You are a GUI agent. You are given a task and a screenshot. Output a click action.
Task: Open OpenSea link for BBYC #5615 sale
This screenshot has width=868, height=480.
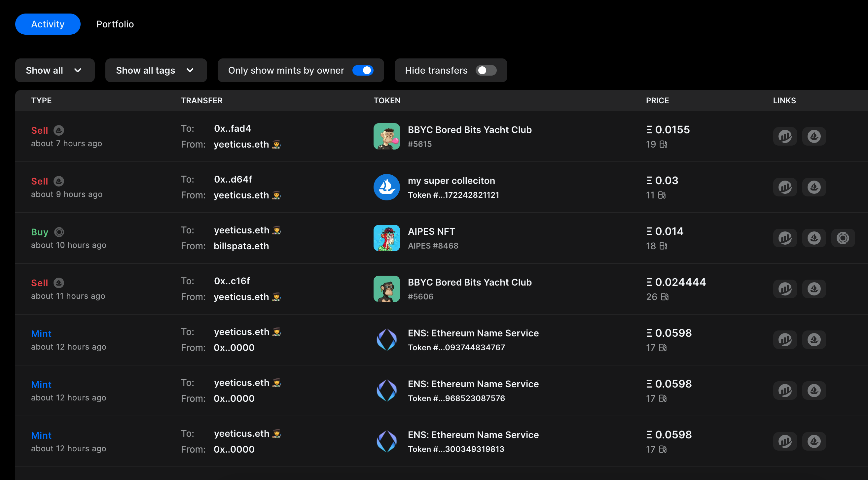[x=814, y=136]
